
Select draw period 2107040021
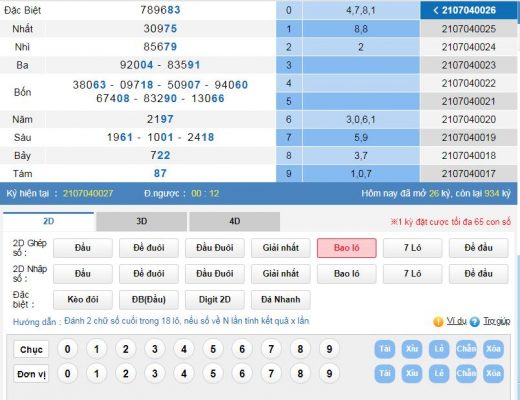pos(468,101)
